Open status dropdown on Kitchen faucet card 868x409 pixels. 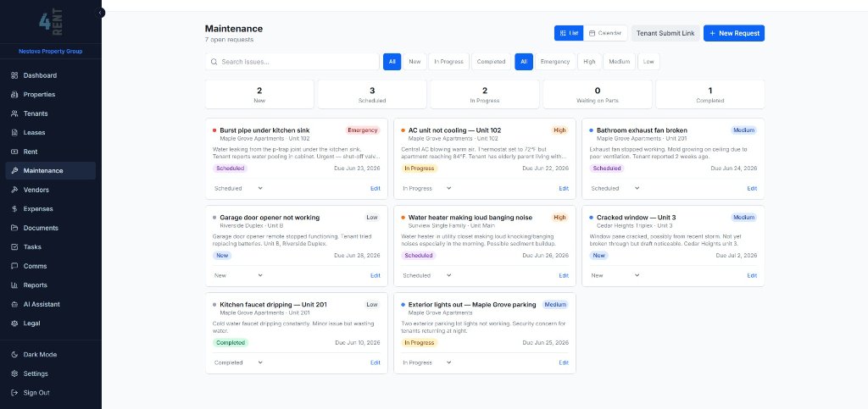pos(238,362)
